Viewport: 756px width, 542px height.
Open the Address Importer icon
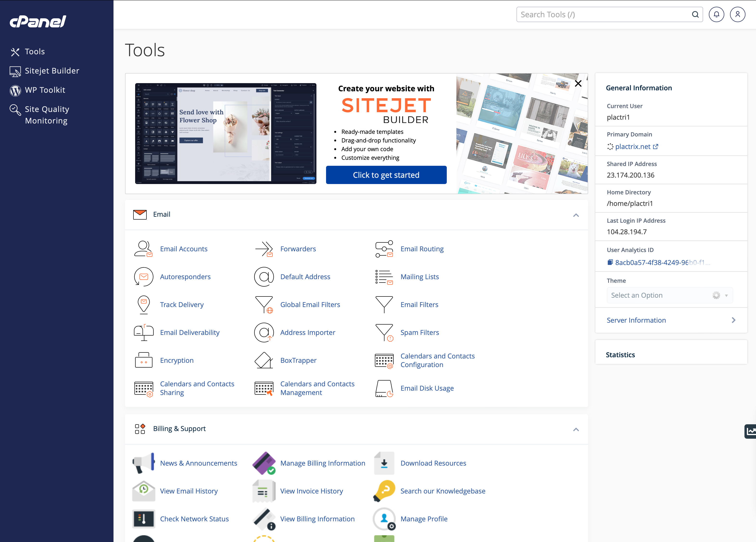pos(264,333)
